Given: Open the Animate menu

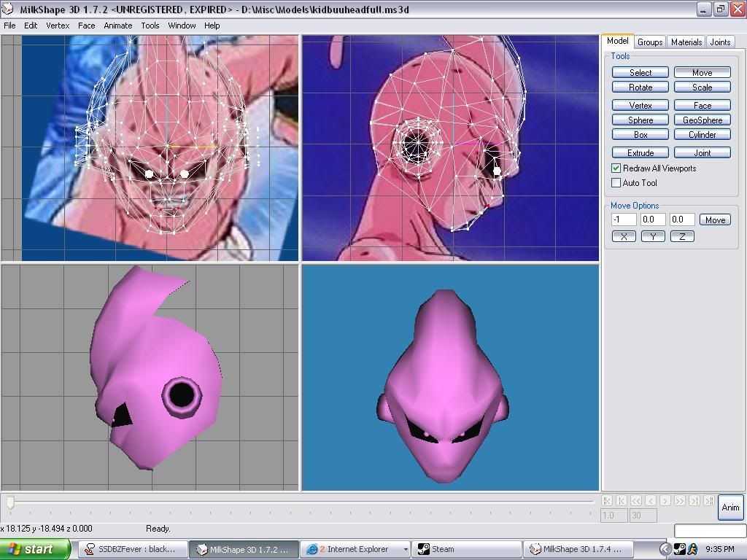Looking at the screenshot, I should pyautogui.click(x=118, y=26).
